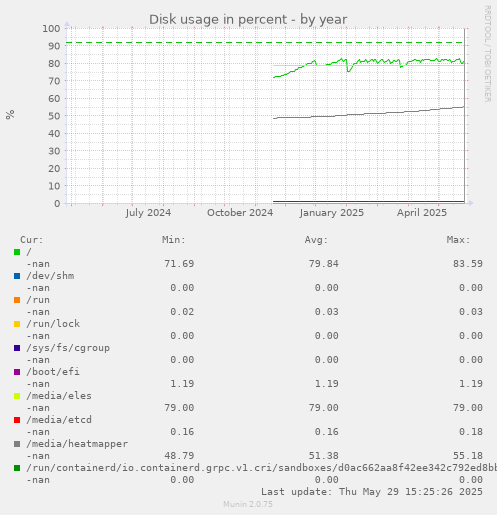Screen dimensions: 497x515
Task: Select the /media/eles legend label
Action: (x=59, y=396)
